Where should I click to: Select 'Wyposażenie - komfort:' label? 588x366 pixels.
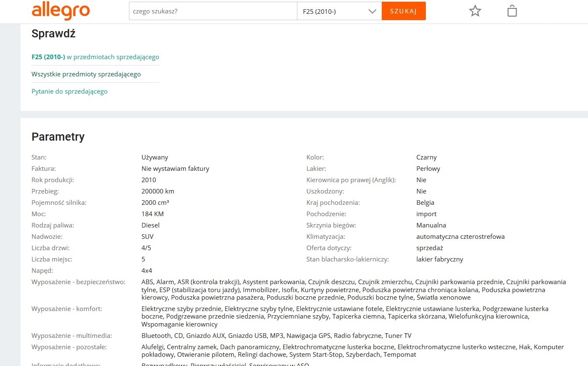(x=67, y=309)
